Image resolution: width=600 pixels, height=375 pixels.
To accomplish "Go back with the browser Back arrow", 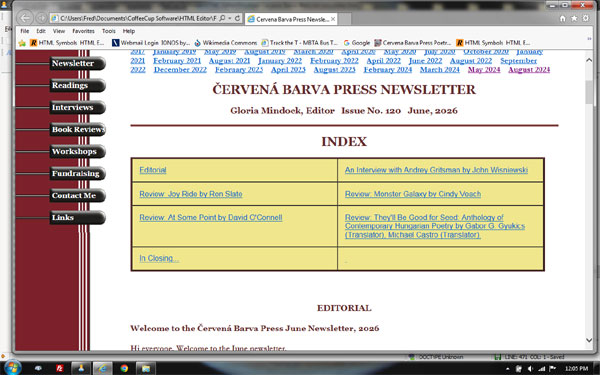I will click(x=25, y=18).
